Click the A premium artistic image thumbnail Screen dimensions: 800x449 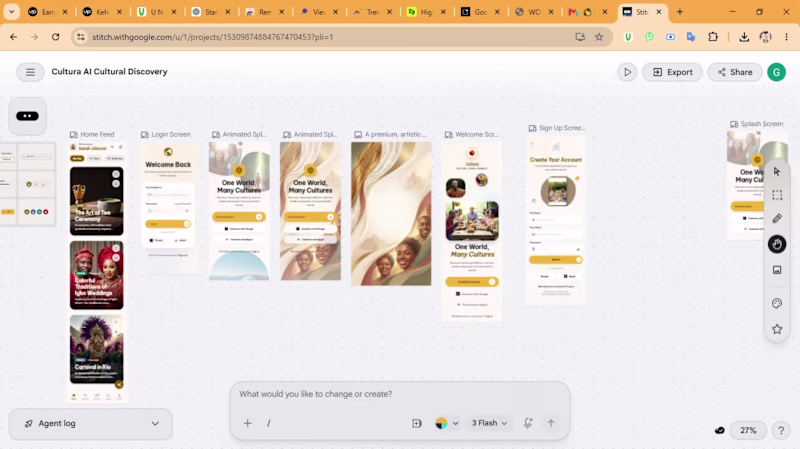point(391,214)
